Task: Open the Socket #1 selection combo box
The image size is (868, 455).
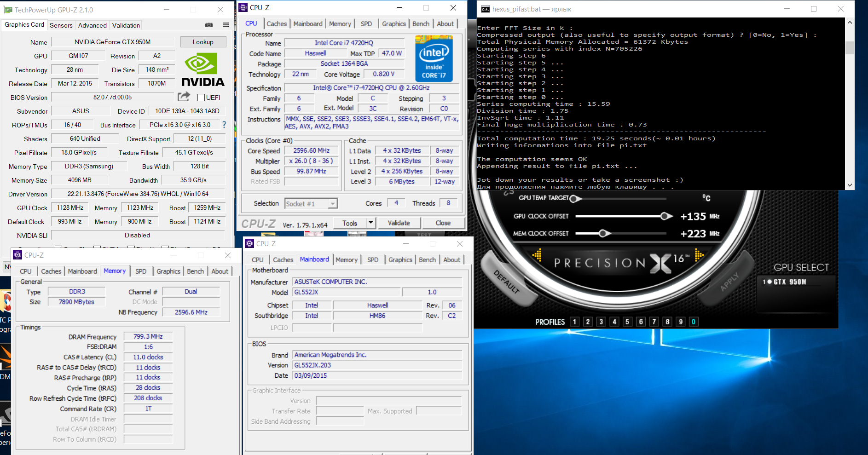Action: point(311,203)
